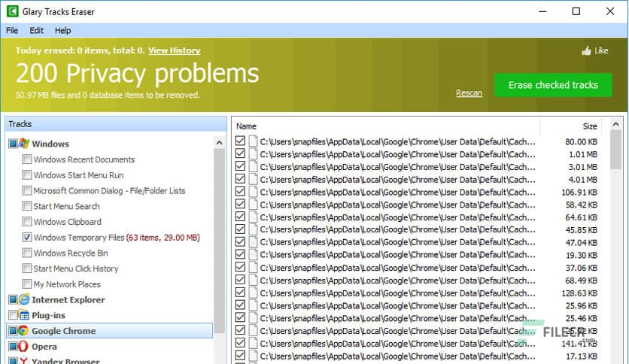Click file icon of the 3.01 MB row

pos(253,166)
